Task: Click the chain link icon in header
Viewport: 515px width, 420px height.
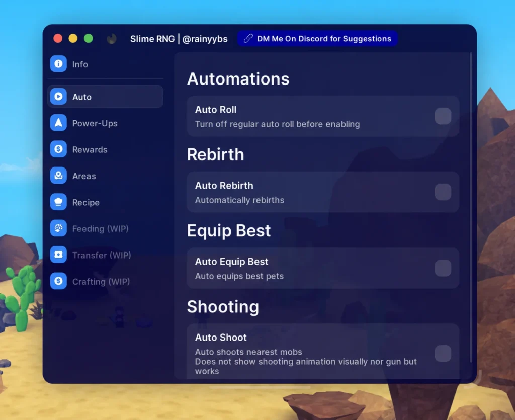Action: tap(248, 38)
